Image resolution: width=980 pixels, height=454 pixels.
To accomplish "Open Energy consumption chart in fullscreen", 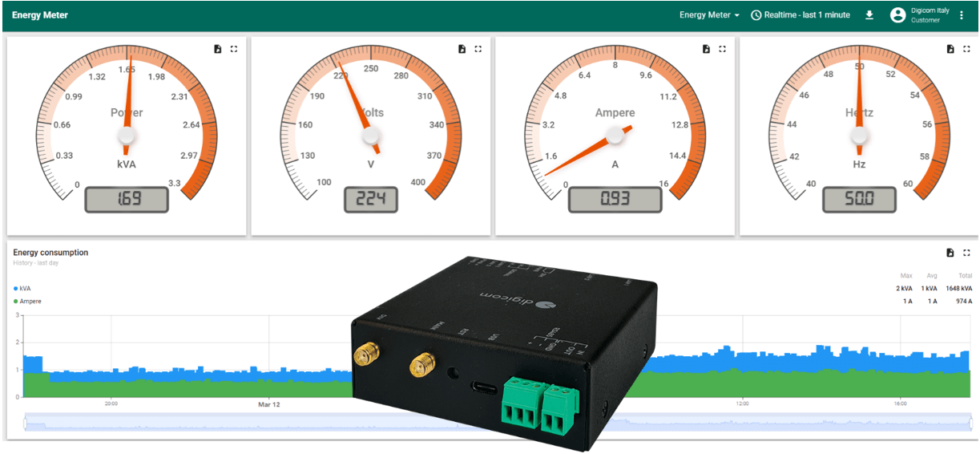I will (966, 253).
